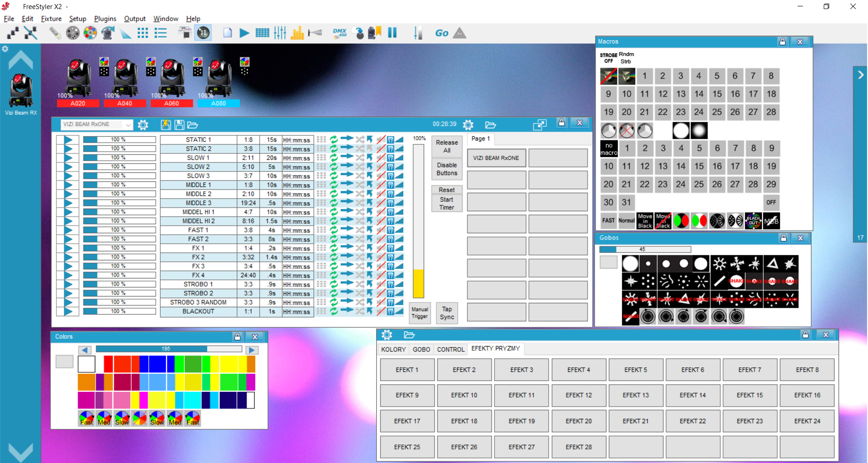Click the Release All button
The image size is (868, 463).
447,146
